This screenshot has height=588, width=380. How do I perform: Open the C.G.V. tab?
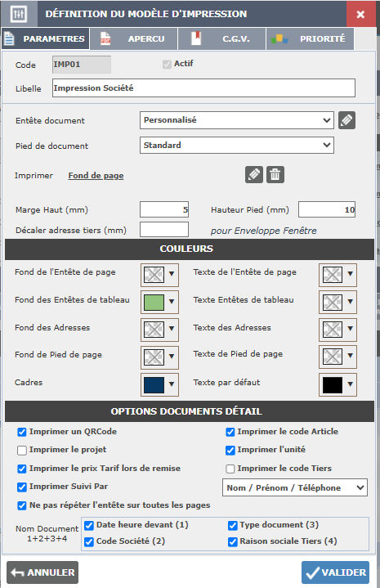coord(222,38)
